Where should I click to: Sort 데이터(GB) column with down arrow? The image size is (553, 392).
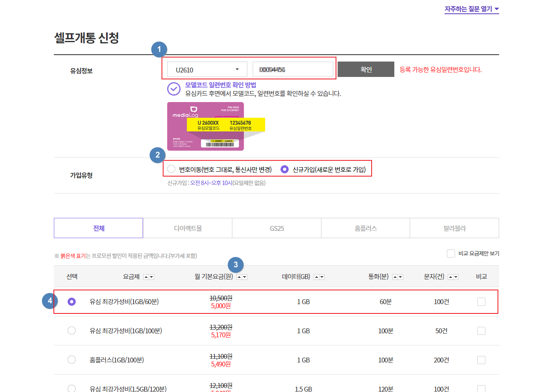point(322,277)
